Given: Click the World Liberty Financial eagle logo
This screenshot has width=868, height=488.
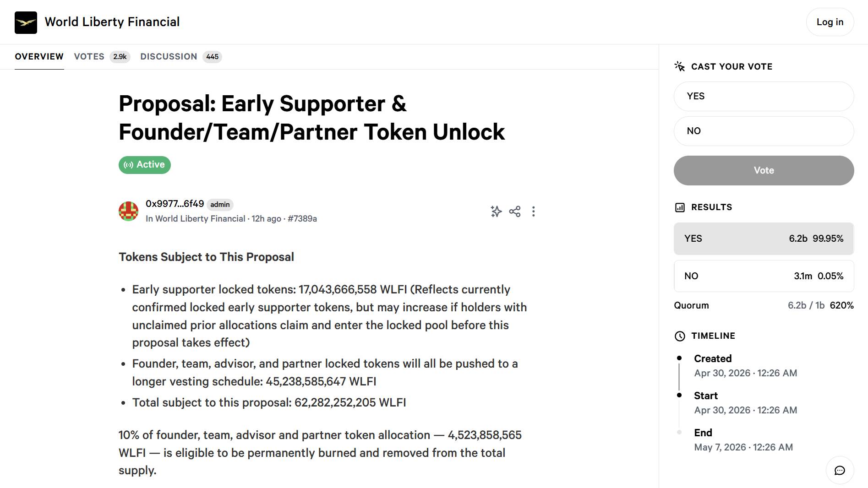Looking at the screenshot, I should [26, 22].
